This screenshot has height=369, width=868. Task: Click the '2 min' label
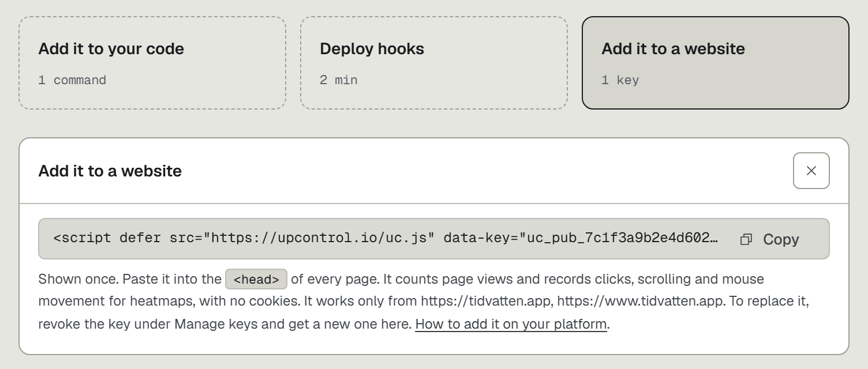click(x=339, y=80)
